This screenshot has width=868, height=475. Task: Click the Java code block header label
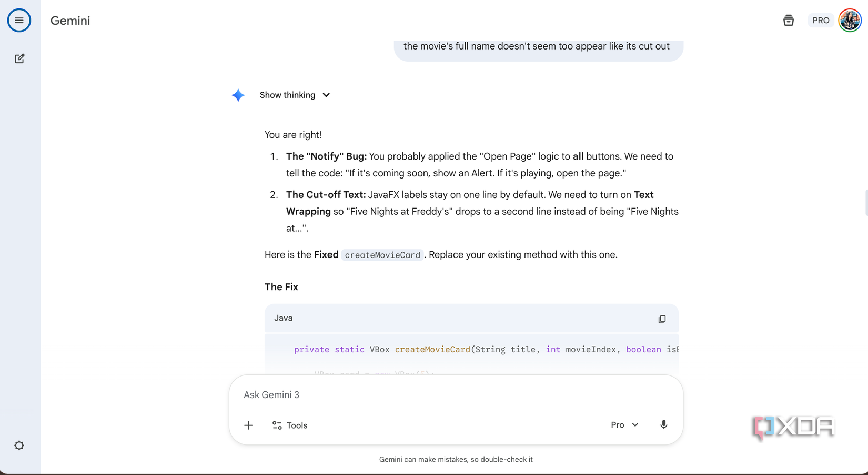point(284,318)
